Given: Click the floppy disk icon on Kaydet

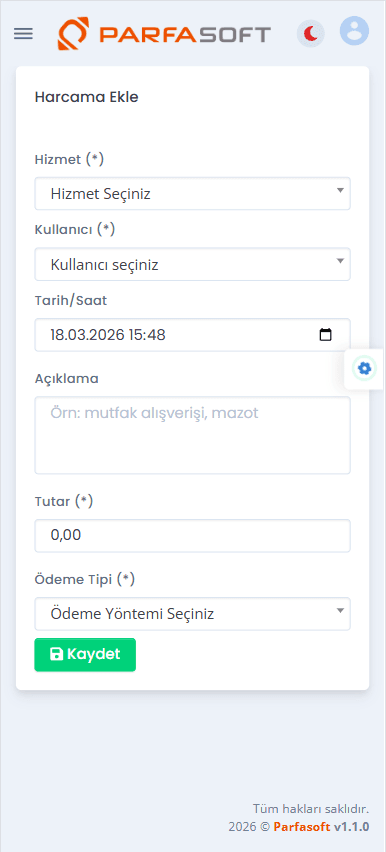Looking at the screenshot, I should (56, 654).
